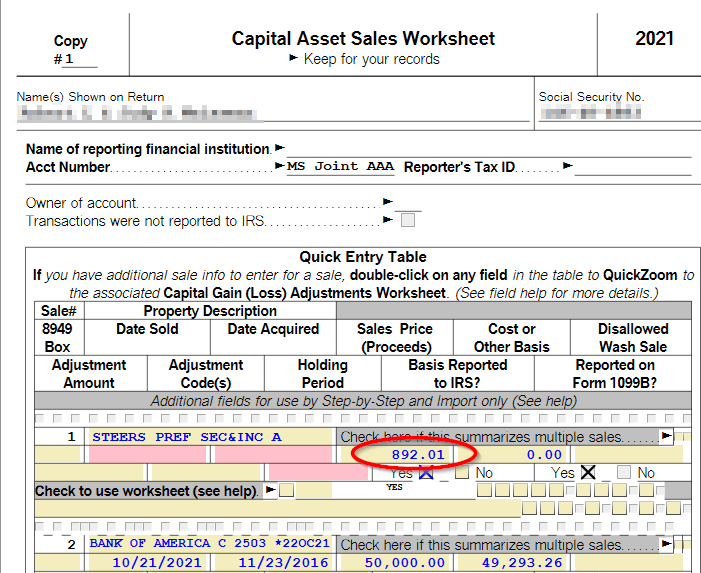Image resolution: width=701 pixels, height=573 pixels.
Task: Click the 8949 Box field for sale 2
Action: (x=57, y=562)
